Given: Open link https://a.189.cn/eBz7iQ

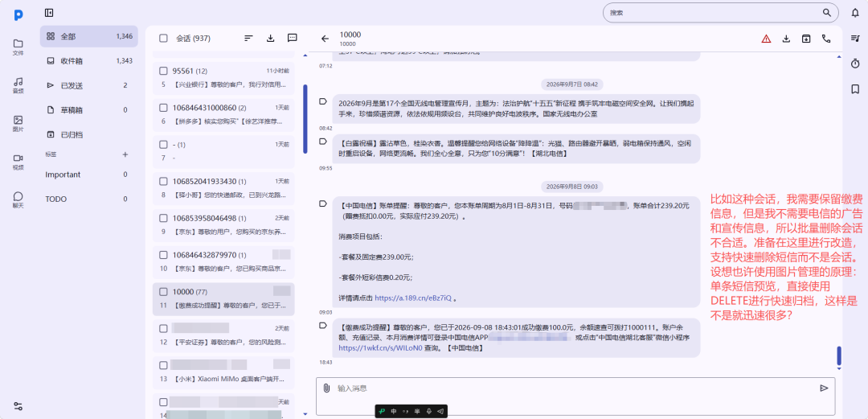Looking at the screenshot, I should (x=414, y=298).
